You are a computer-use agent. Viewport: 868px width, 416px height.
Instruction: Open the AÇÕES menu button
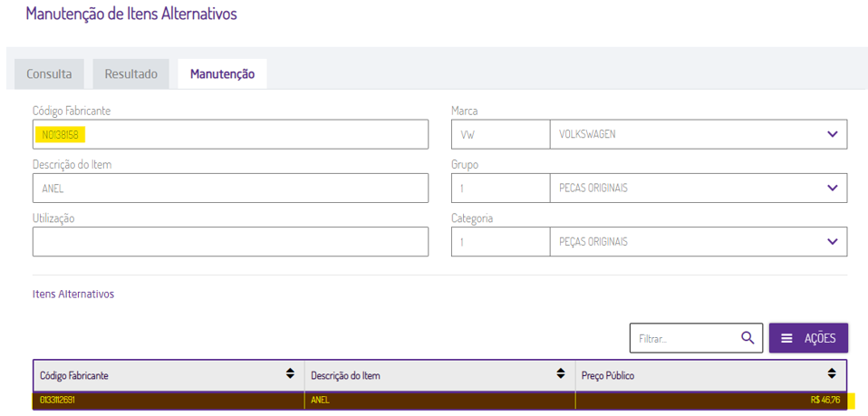[808, 338]
